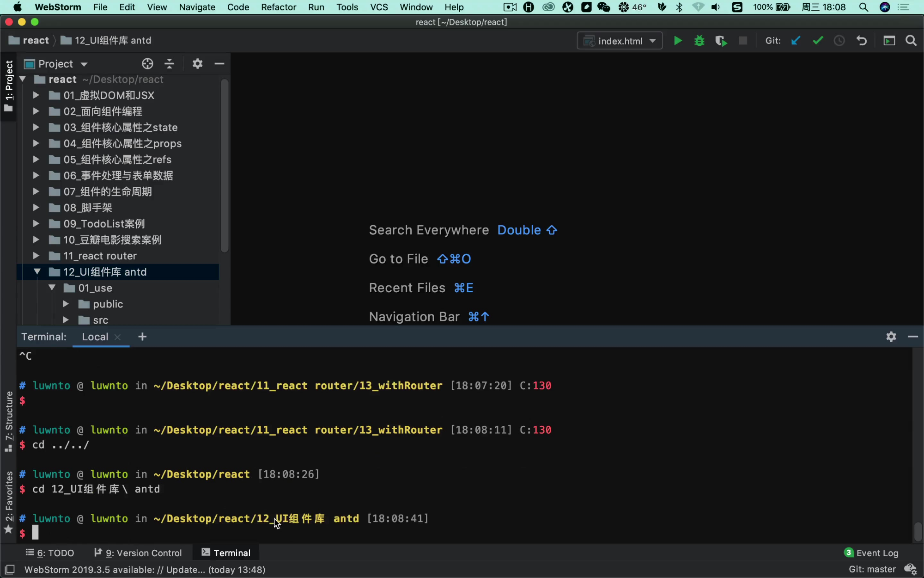Click Git: master branch indicator
This screenshot has width=924, height=578.
coord(872,569)
